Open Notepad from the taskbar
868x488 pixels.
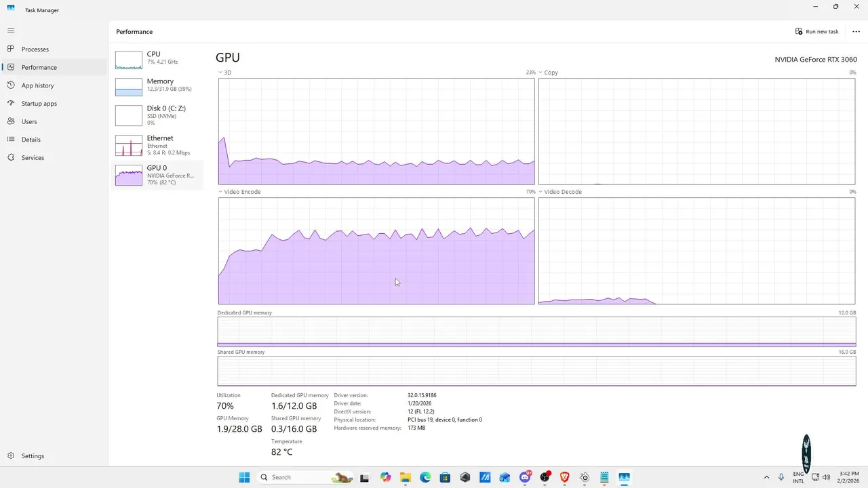[604, 477]
